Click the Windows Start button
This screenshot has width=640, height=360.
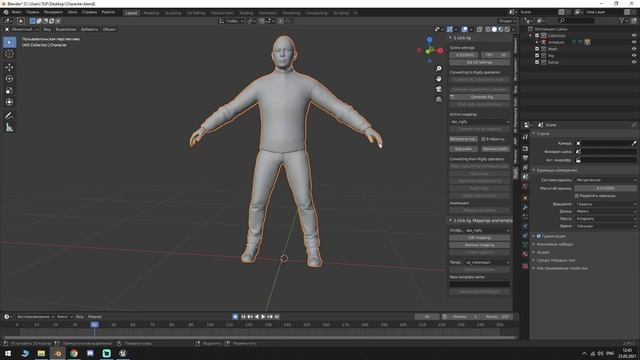point(8,353)
